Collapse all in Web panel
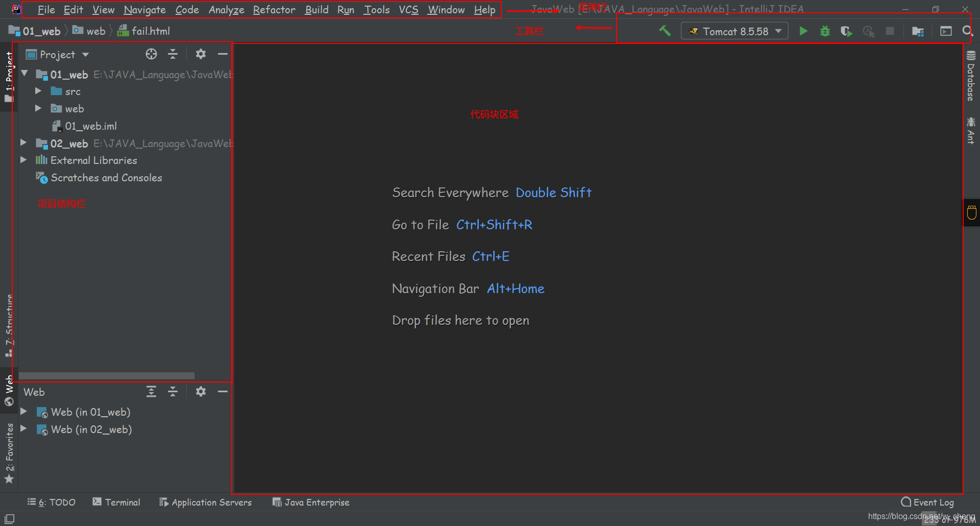Image resolution: width=980 pixels, height=526 pixels. (173, 392)
